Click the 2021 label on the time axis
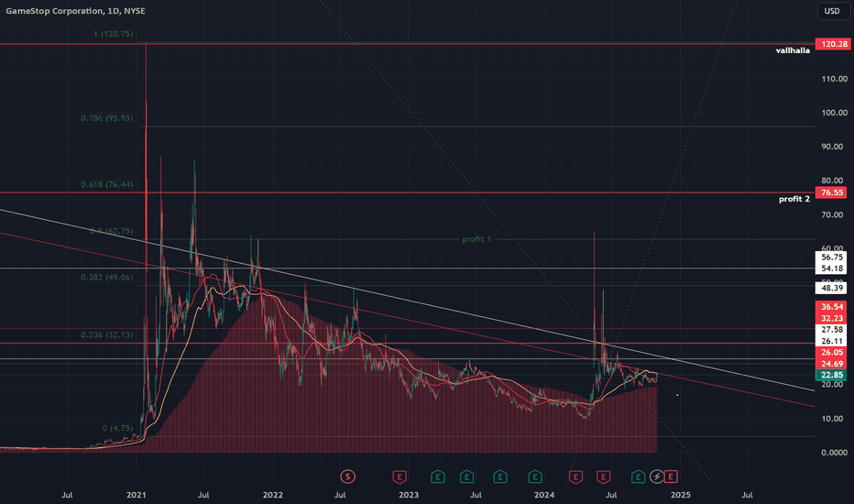The image size is (854, 504). point(136,495)
